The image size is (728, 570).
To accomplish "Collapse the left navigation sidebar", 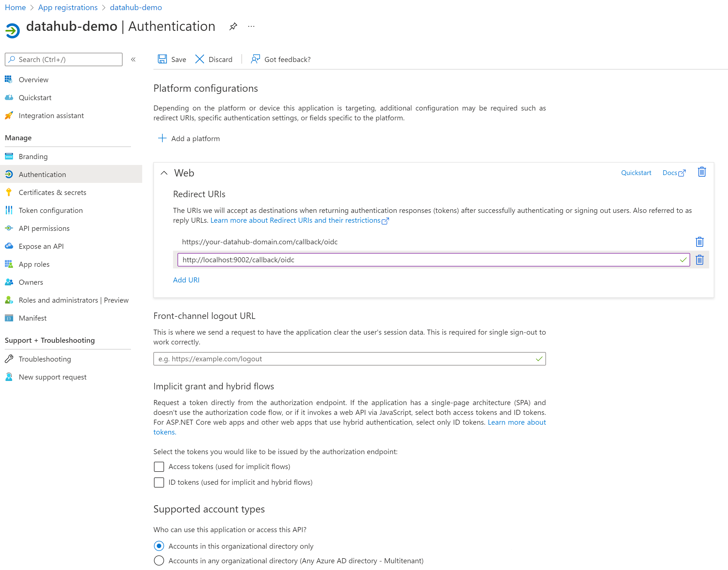I will coord(133,59).
